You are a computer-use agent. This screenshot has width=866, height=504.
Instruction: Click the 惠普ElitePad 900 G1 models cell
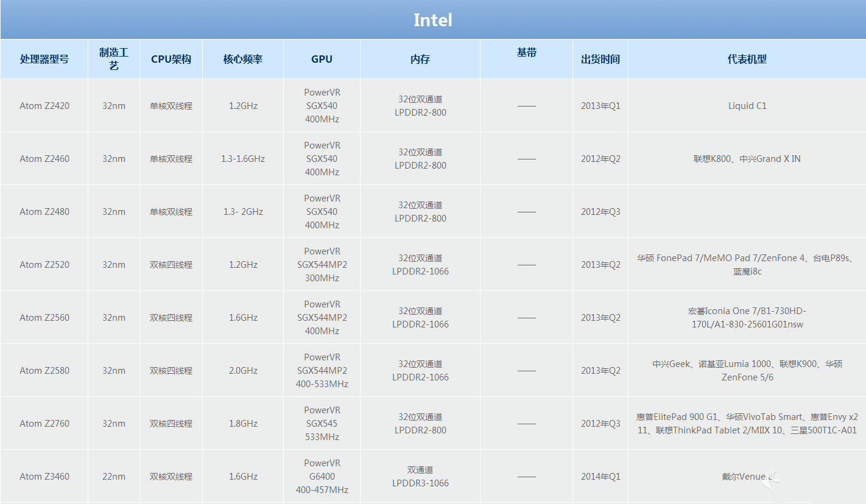[x=747, y=424]
